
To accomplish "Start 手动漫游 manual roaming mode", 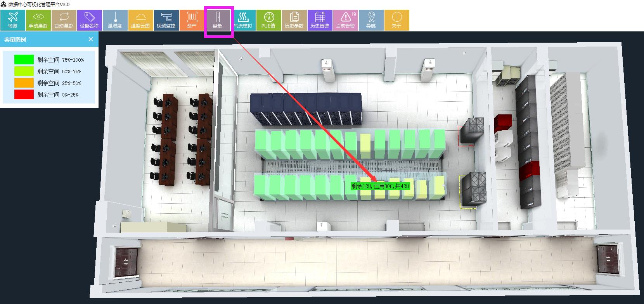I will click(38, 20).
